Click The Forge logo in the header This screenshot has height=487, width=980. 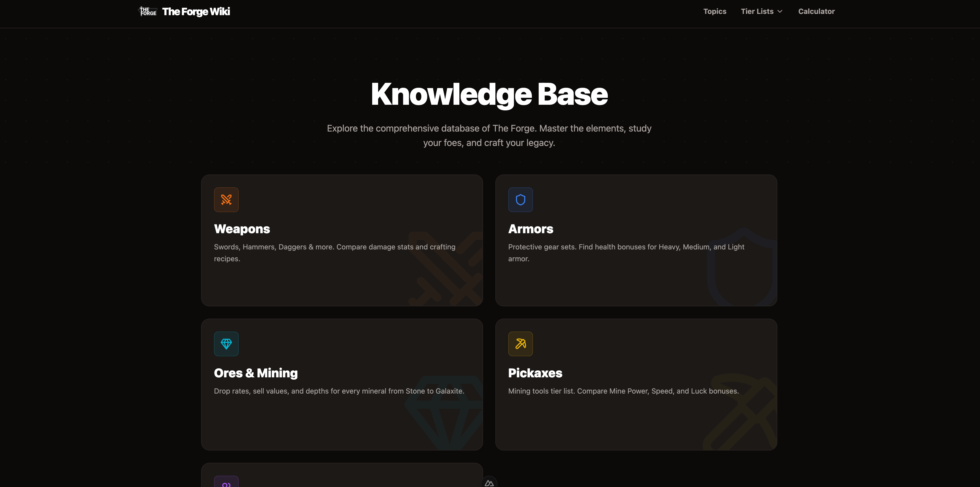(148, 11)
